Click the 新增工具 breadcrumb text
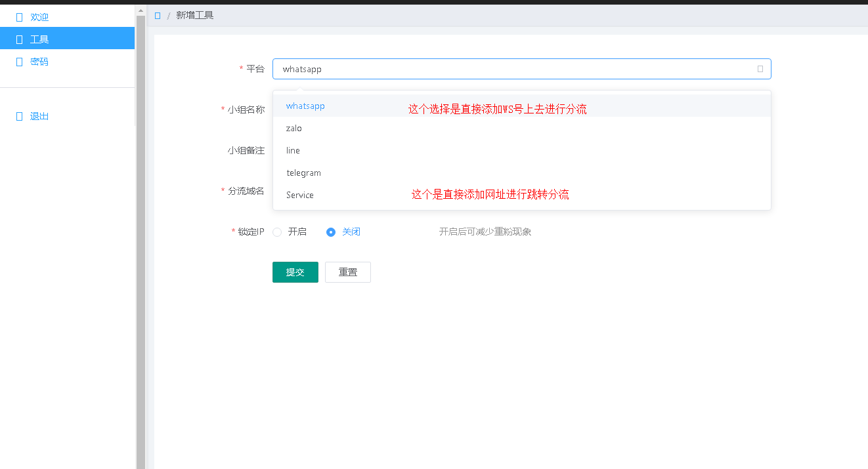868x469 pixels. 195,15
